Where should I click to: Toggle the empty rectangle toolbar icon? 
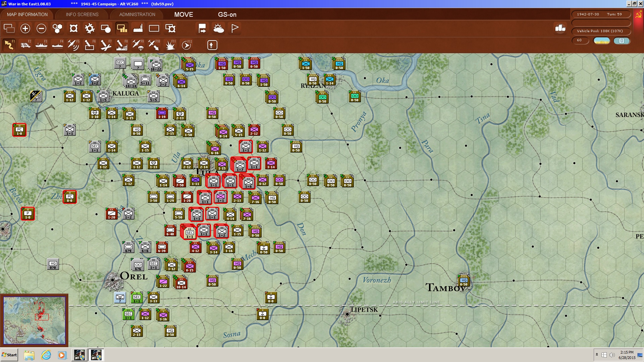click(154, 28)
